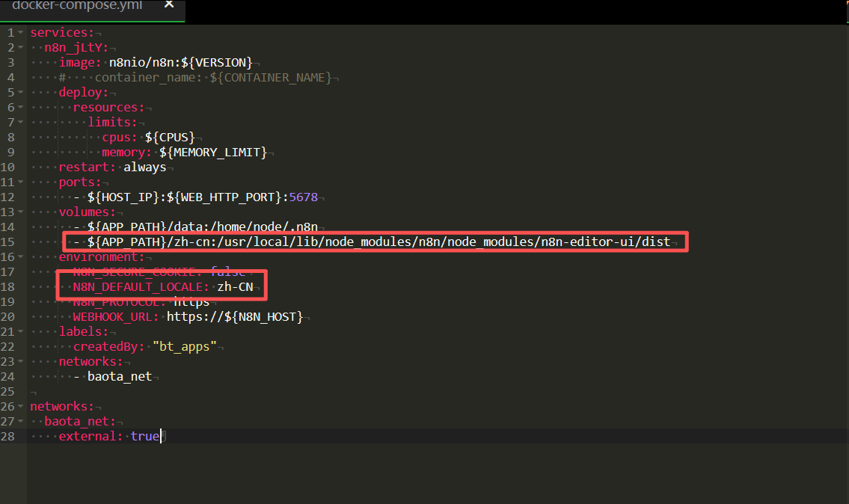This screenshot has width=849, height=504.
Task: Click line number 1 in gutter
Action: 10,33
